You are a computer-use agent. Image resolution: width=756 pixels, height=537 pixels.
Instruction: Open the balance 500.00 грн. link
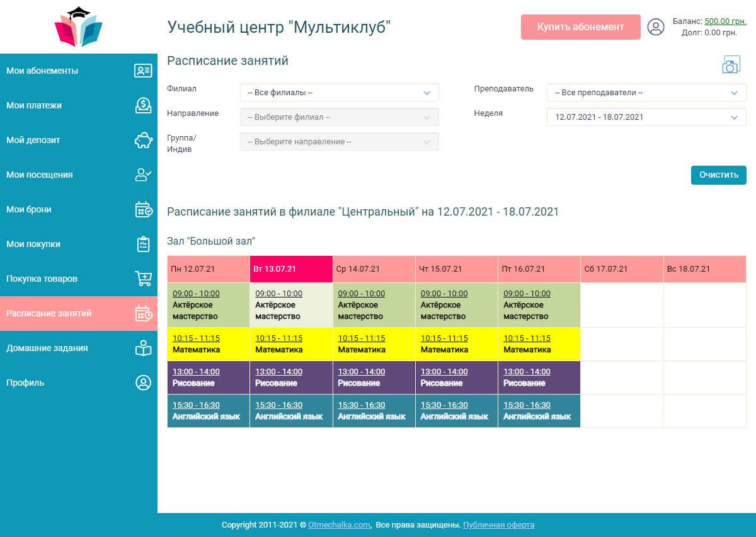(724, 21)
